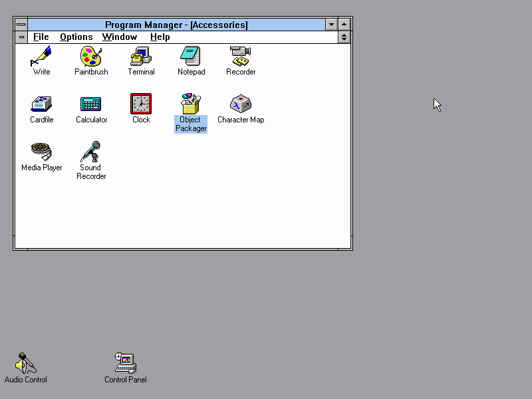Viewport: 532px width, 399px height.
Task: Select the Notepad icon
Action: (x=191, y=57)
